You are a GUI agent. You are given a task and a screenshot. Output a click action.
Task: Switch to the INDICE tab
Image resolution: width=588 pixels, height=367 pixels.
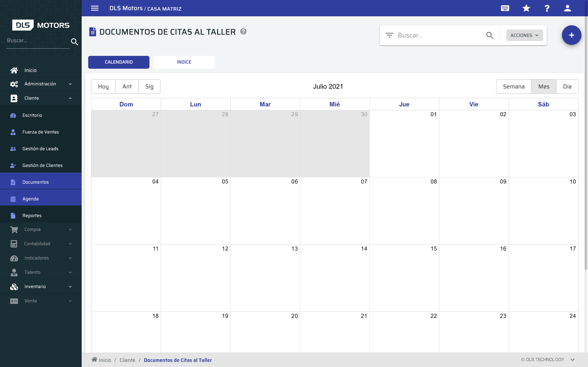(x=184, y=62)
